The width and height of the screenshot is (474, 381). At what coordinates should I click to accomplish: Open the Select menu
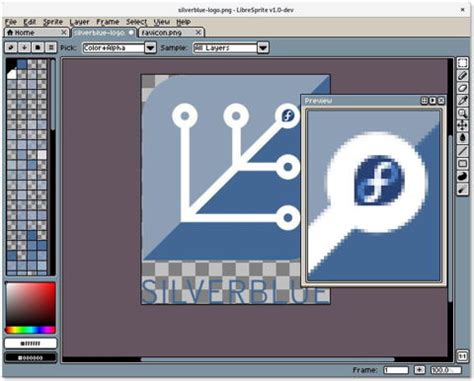coord(136,22)
